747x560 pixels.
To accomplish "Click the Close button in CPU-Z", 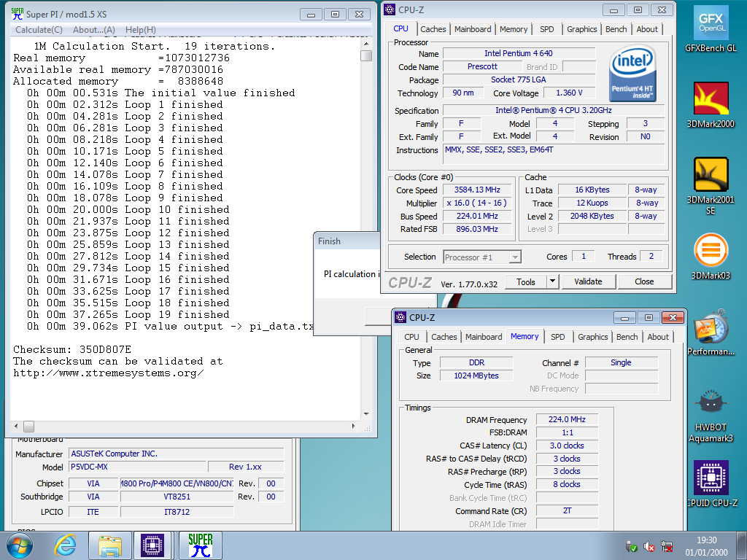I will [x=644, y=281].
